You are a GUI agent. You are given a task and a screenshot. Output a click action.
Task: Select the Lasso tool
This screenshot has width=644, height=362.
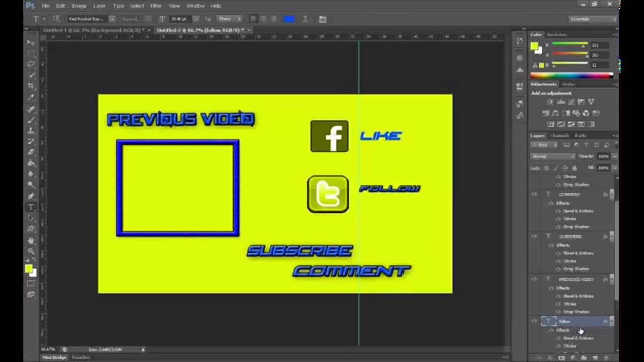point(31,64)
